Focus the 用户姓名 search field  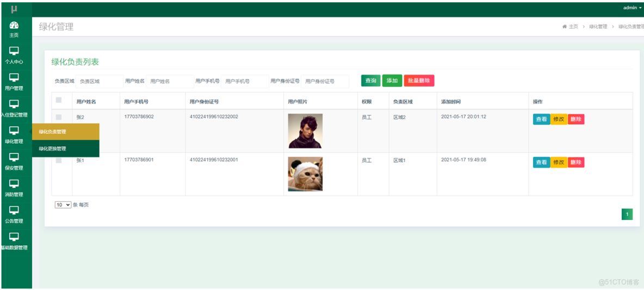tap(170, 81)
